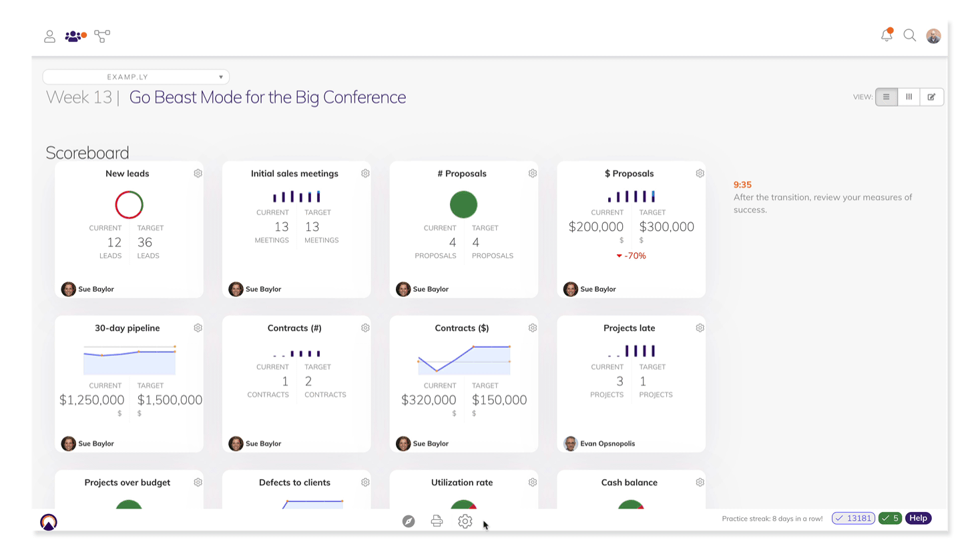Click the # Proposals green circle
Screen dimensions: 980x550
[463, 205]
